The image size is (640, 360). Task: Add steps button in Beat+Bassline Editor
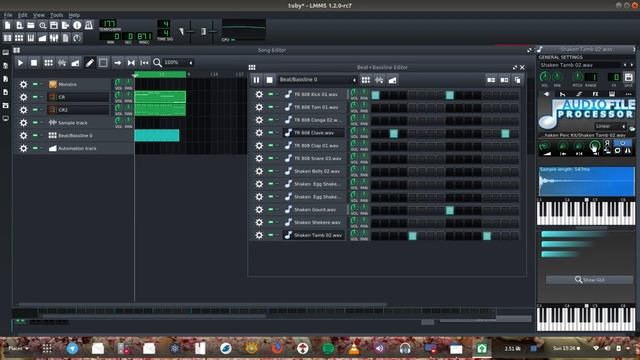pos(504,80)
